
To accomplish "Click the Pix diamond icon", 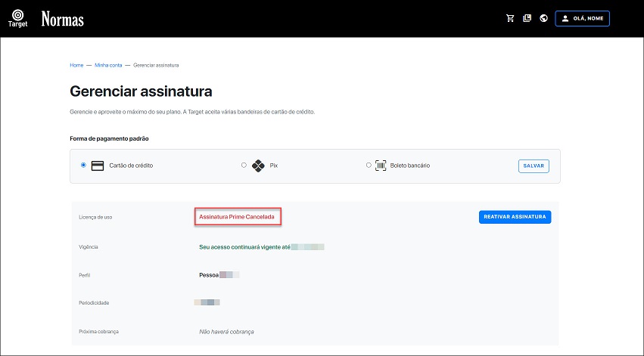I will 257,166.
